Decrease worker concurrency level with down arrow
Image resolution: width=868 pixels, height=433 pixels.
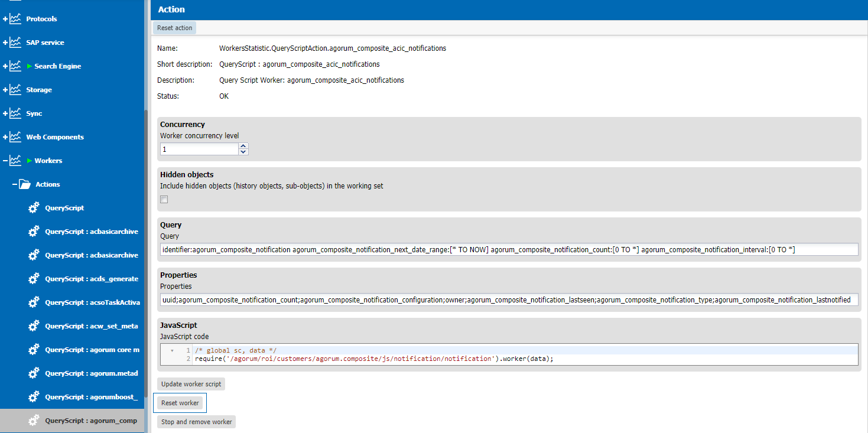pos(243,152)
